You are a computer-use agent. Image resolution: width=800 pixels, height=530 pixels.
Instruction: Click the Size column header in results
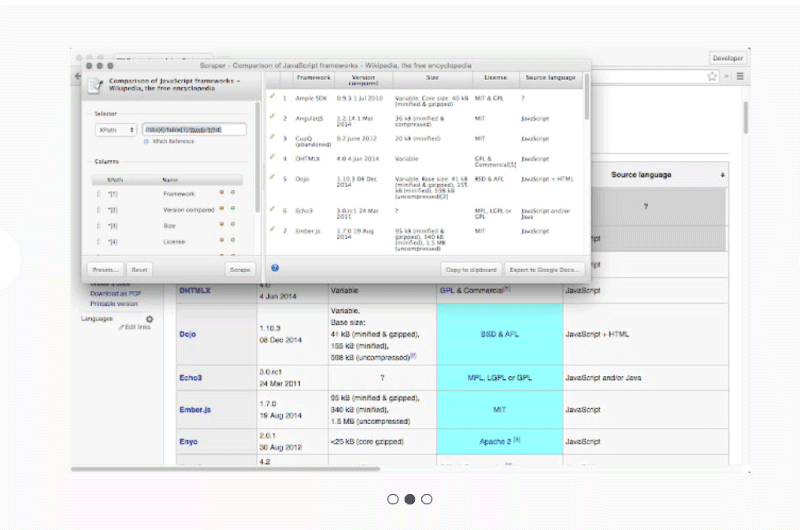(432, 78)
